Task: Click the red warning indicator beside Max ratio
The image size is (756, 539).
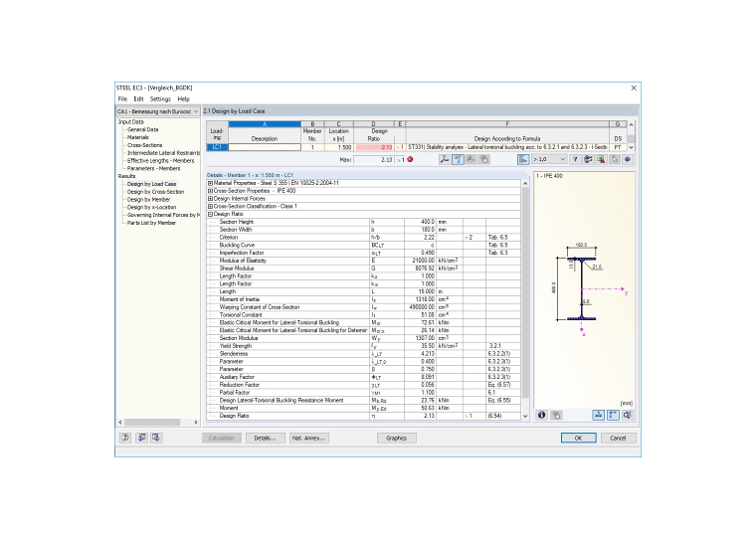Action: click(410, 159)
